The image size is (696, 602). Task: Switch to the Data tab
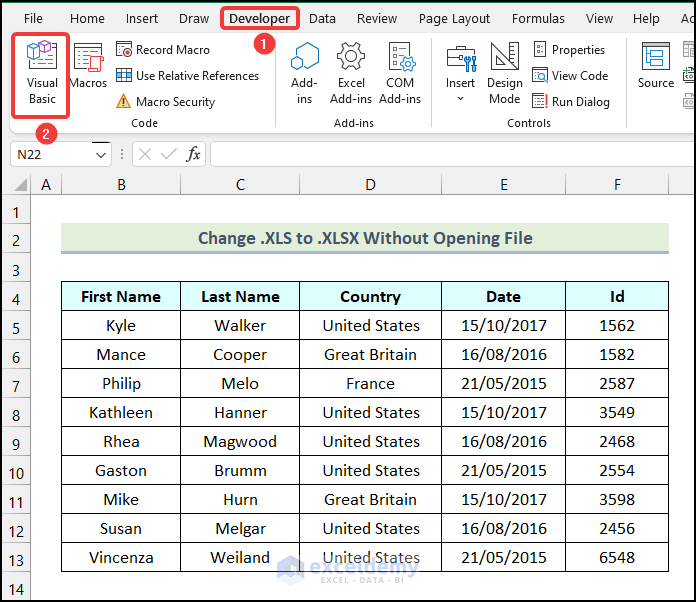pos(322,19)
